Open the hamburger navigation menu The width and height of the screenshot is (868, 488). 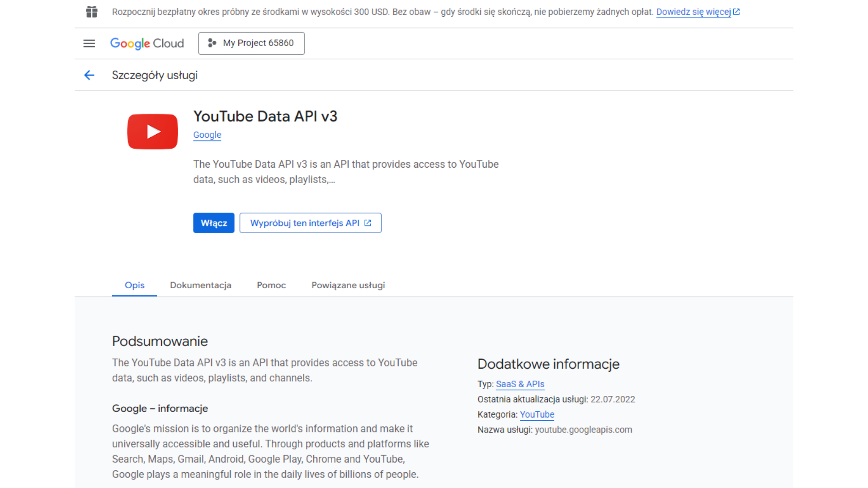point(89,43)
